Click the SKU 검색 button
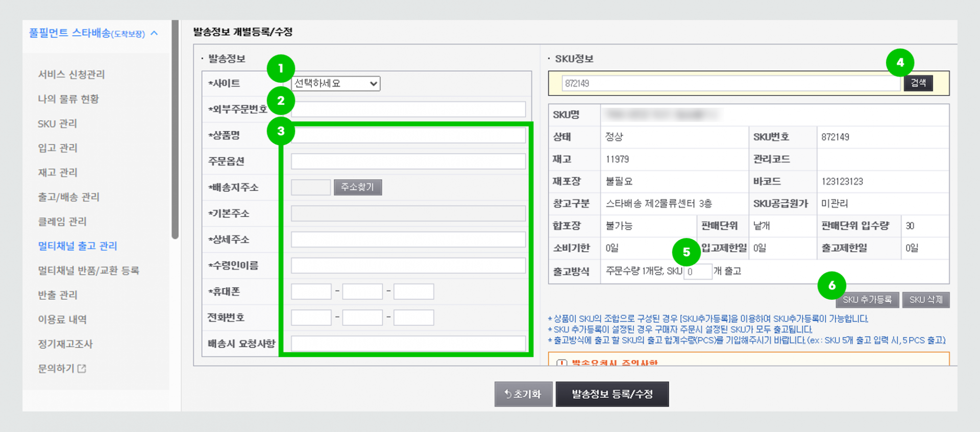Screen dimensions: 980x432 click(x=918, y=83)
